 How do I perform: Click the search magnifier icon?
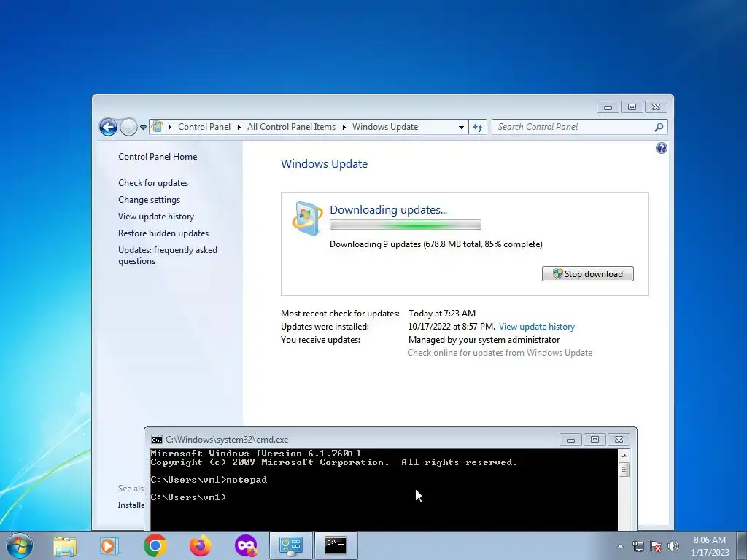click(x=659, y=127)
